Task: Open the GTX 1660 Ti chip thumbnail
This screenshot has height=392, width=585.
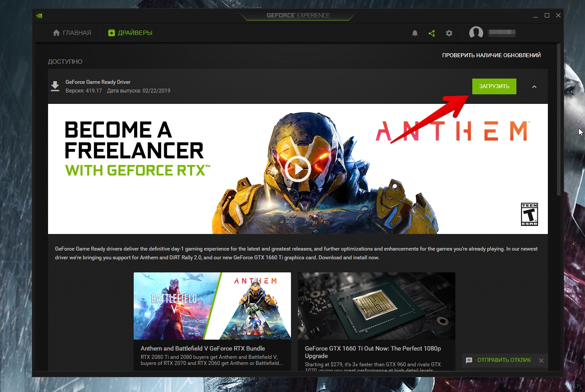Action: click(377, 306)
